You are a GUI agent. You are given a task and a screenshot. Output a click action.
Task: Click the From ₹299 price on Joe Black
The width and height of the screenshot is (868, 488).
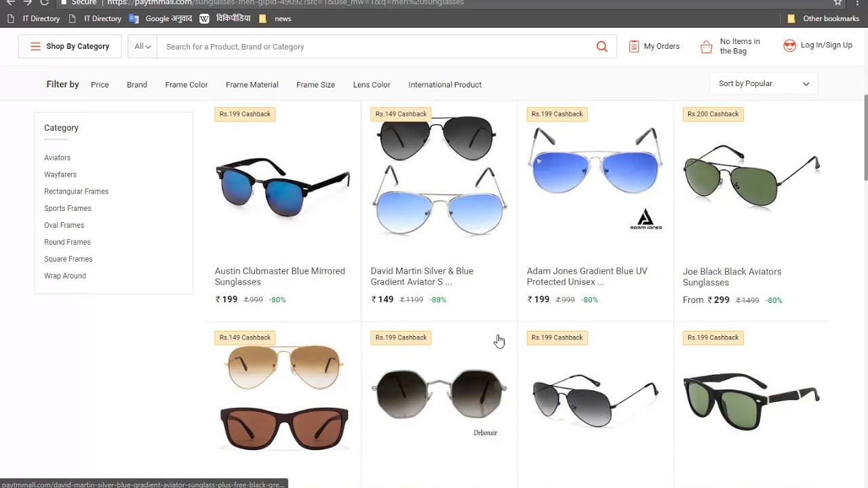(707, 300)
